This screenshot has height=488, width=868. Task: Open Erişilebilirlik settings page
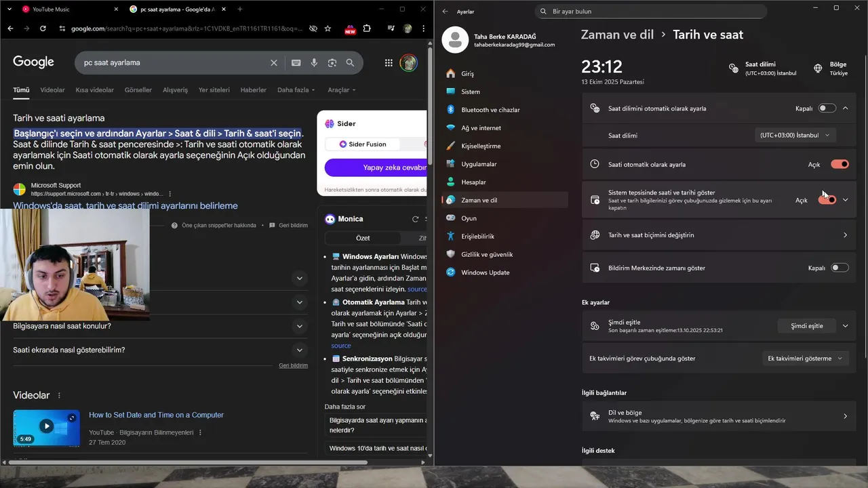pyautogui.click(x=505, y=236)
